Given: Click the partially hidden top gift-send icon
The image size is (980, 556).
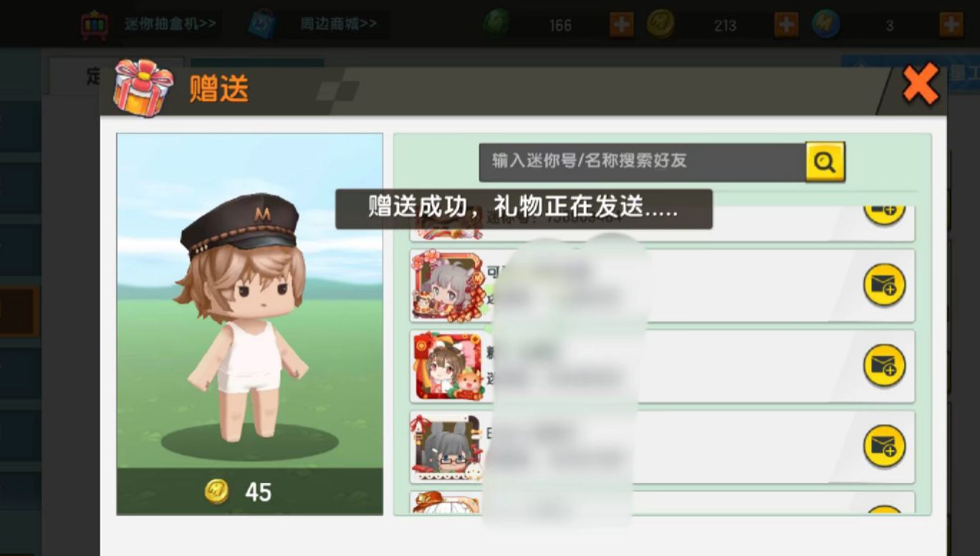Looking at the screenshot, I should (x=884, y=214).
